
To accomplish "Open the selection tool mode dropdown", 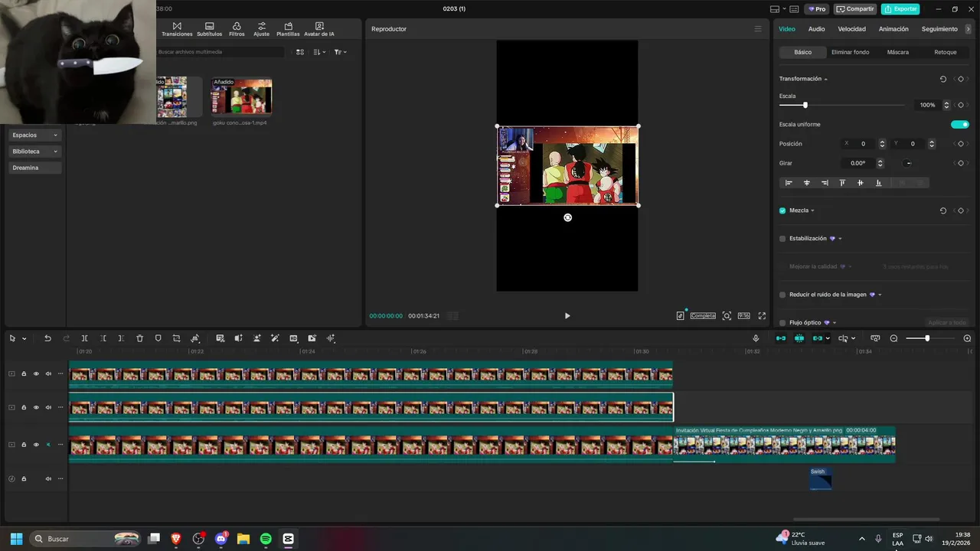I will 24,338.
